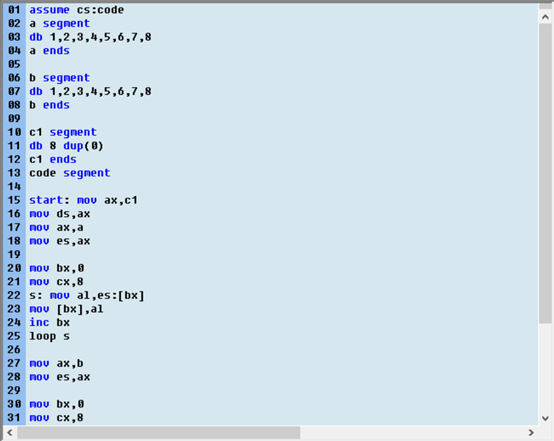Click 'loop s' on line 25
554x441 pixels.
[x=49, y=336]
